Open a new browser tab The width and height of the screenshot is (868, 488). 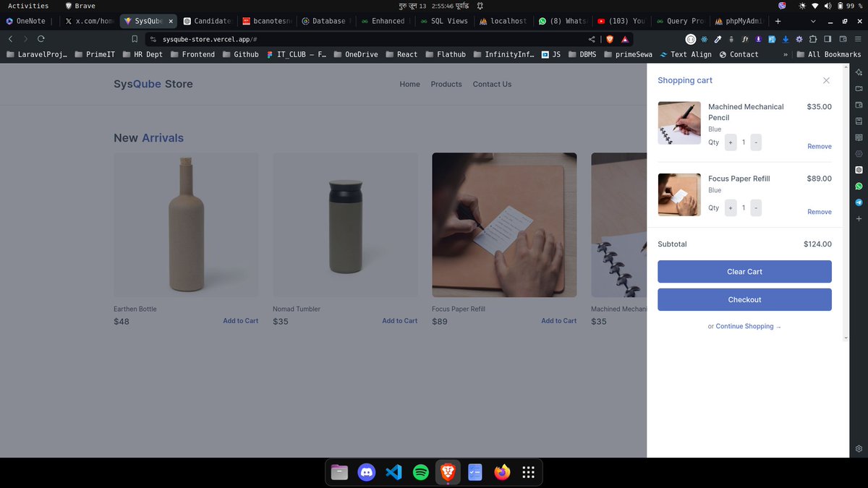[x=778, y=21]
